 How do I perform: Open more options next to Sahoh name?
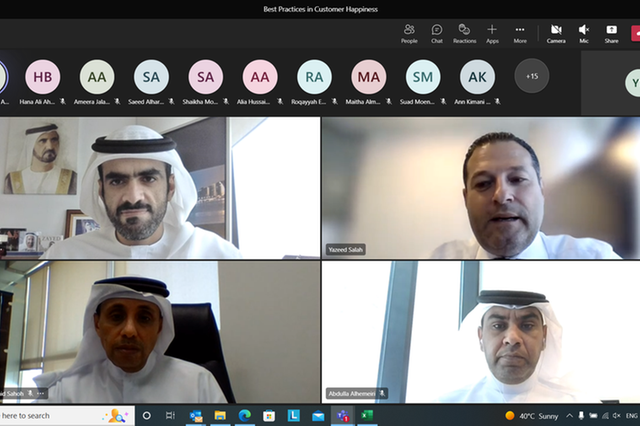coord(40,393)
